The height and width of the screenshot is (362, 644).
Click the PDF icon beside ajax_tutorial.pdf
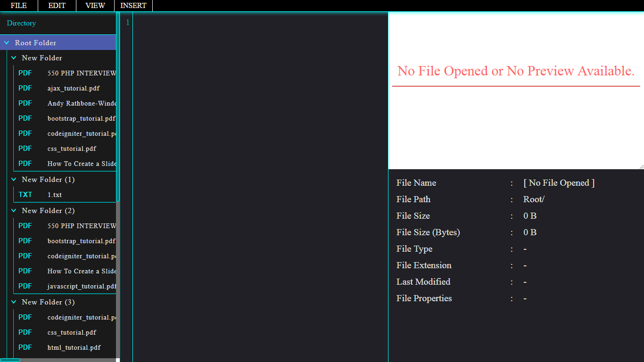coord(25,88)
